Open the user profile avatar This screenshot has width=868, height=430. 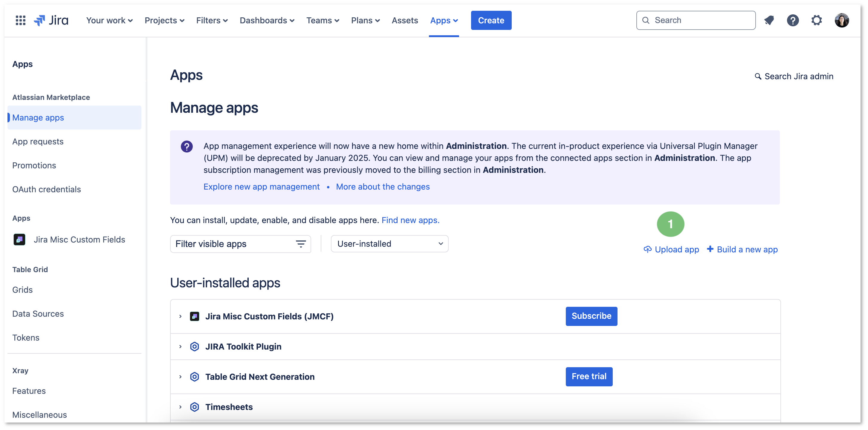point(841,20)
